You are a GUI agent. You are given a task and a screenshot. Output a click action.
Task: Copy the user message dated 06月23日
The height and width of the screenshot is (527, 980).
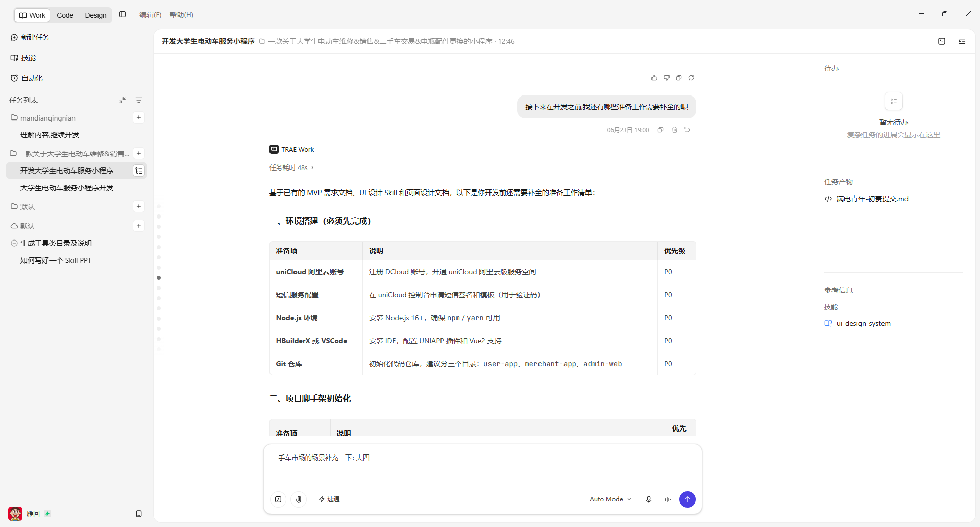pos(660,130)
